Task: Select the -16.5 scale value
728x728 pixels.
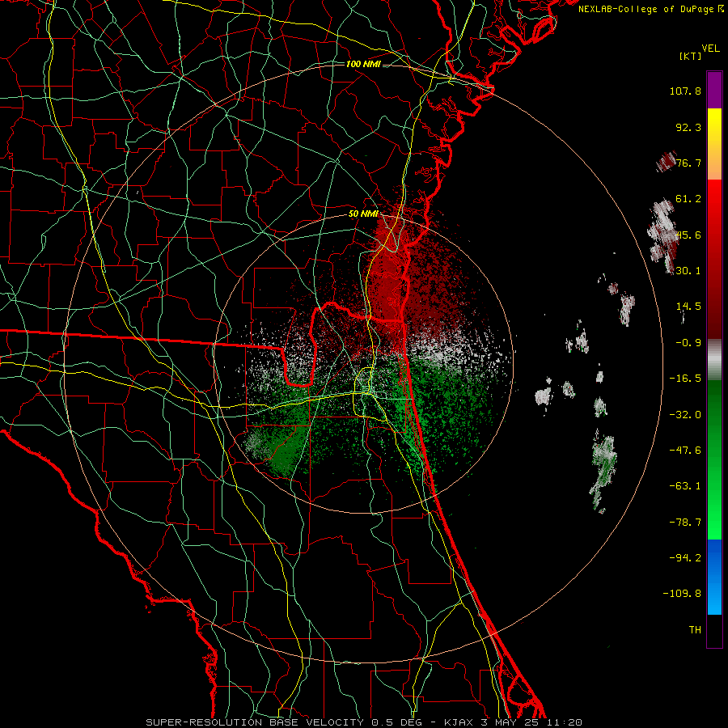Action: [685, 379]
